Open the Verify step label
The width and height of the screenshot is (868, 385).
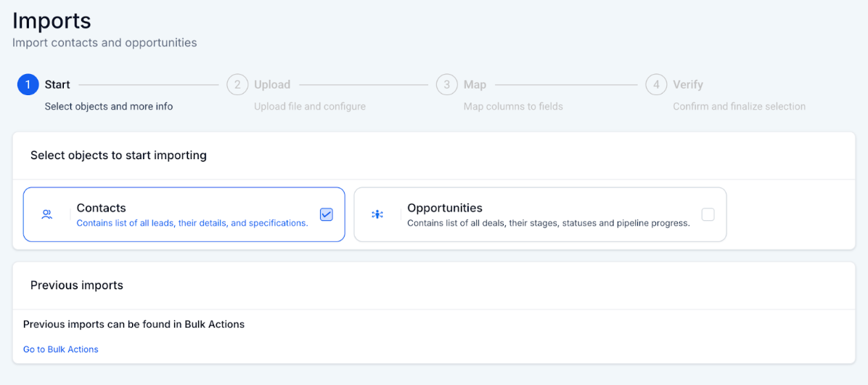688,85
